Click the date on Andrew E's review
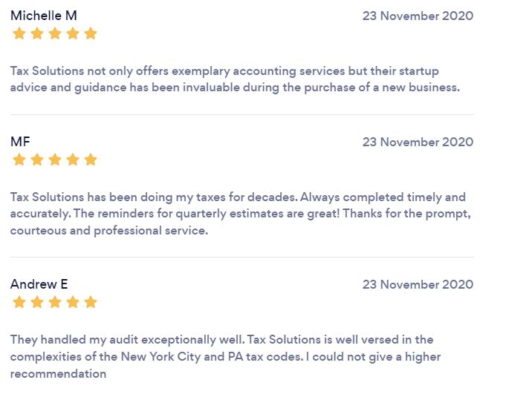The image size is (532, 400). 418,284
